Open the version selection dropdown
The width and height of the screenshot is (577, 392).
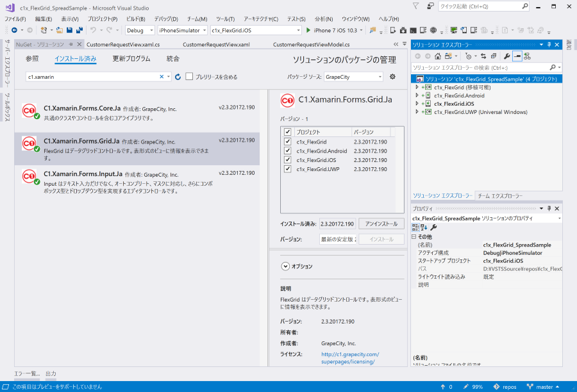coord(339,239)
